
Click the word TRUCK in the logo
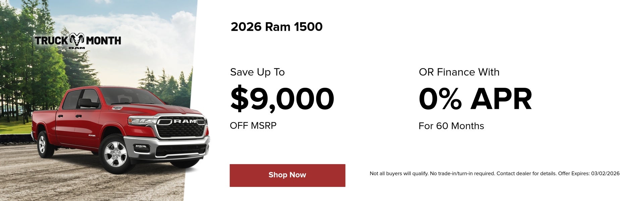(52, 41)
